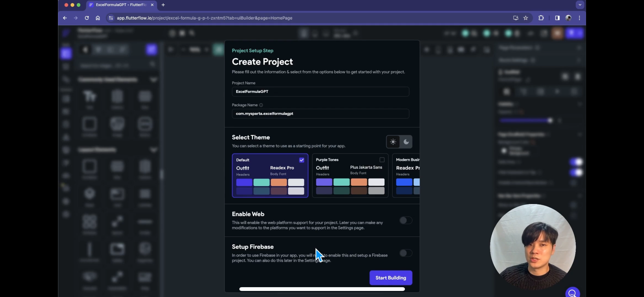Screen dimensions: 644x297
Task: Open the support chat bubble icon
Action: point(572,293)
